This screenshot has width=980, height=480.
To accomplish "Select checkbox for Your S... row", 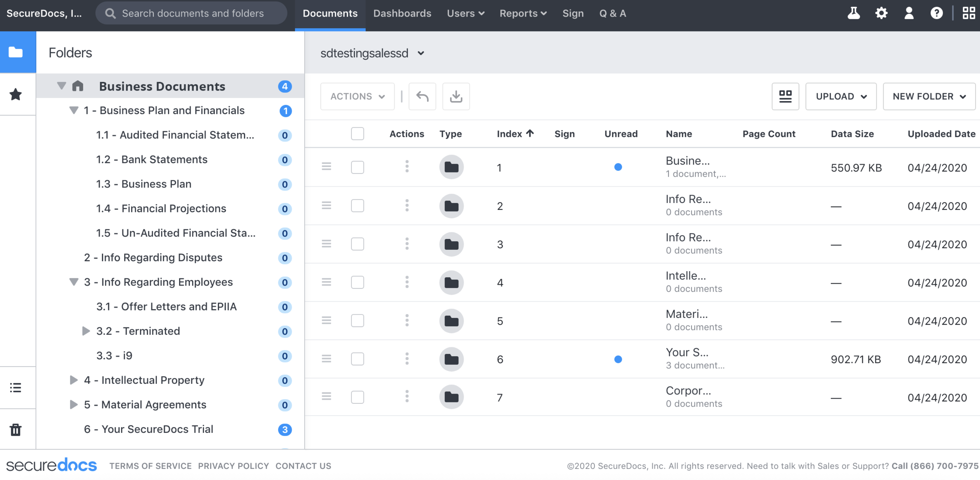I will coord(357,359).
